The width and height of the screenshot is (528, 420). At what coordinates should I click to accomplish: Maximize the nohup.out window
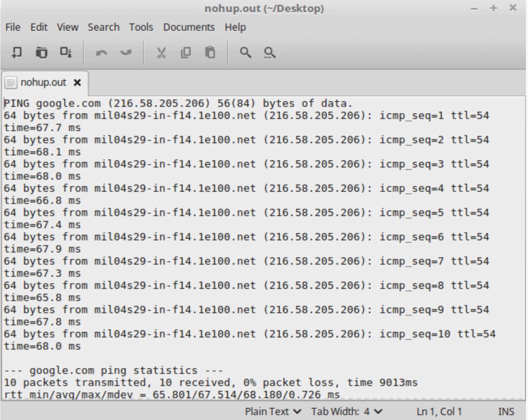coord(493,8)
